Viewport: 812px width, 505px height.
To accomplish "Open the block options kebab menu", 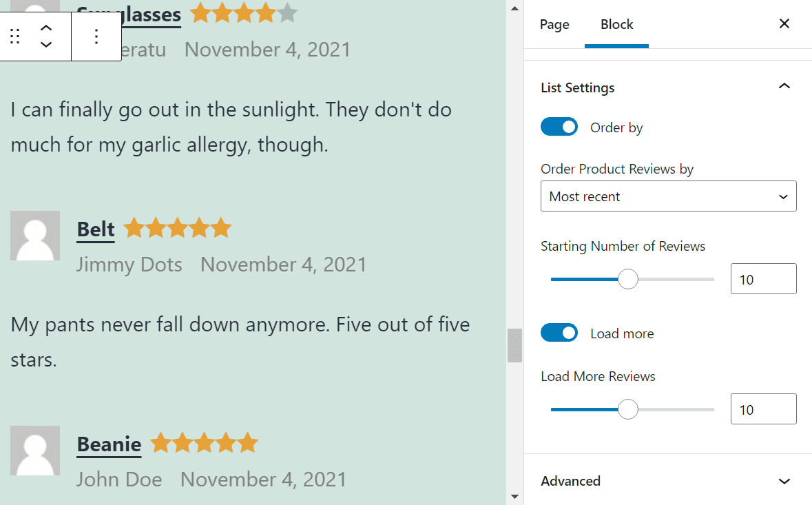I will pos(96,36).
